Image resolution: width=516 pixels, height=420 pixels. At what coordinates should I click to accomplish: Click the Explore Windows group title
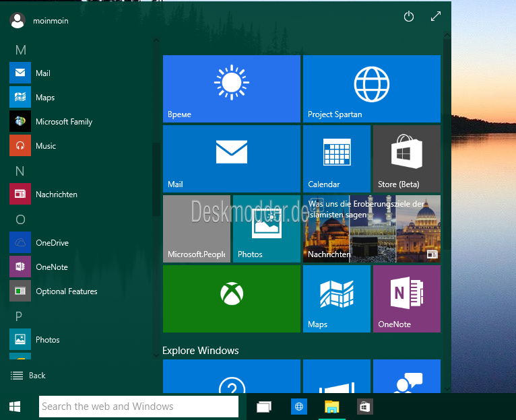pos(201,351)
